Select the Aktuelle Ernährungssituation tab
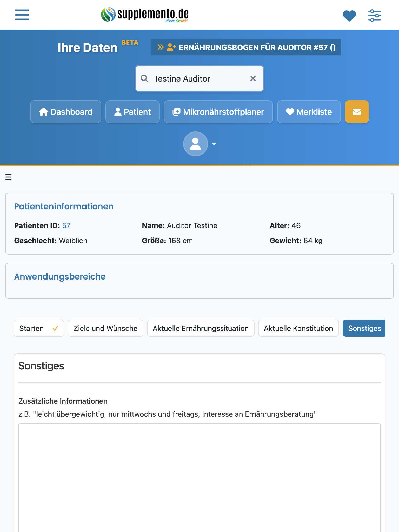This screenshot has height=532, width=399. pyautogui.click(x=201, y=328)
